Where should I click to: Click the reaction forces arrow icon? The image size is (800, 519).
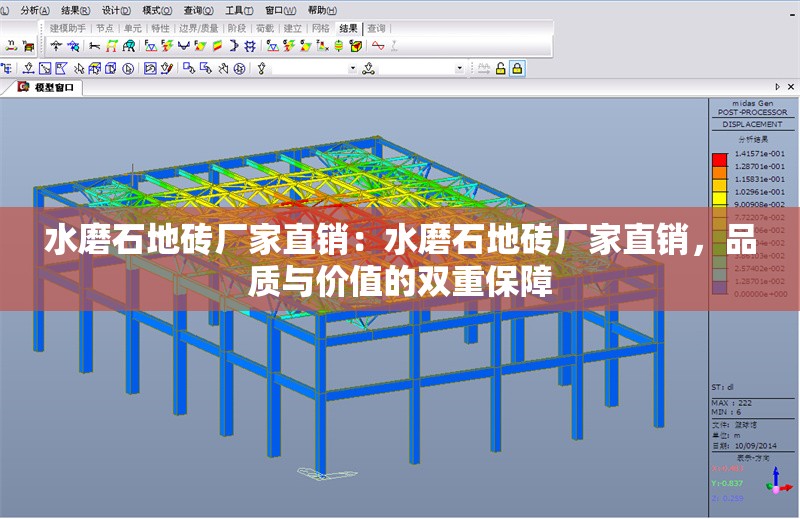[x=56, y=46]
